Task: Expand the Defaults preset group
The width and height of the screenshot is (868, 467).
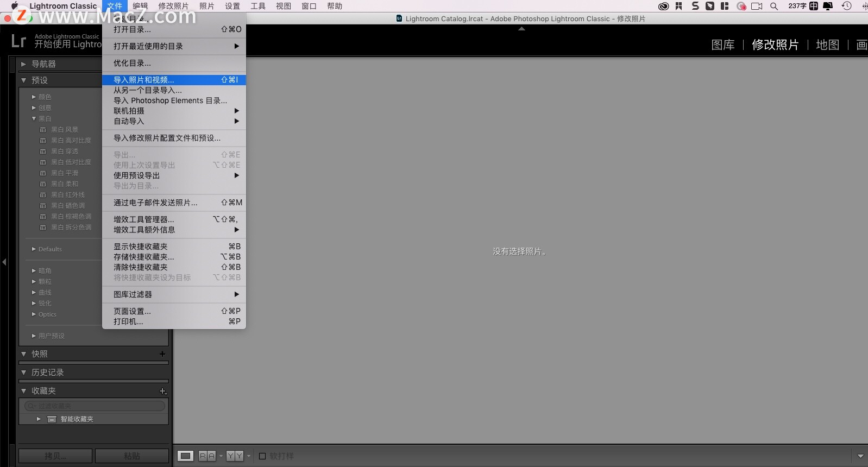Action: point(34,249)
